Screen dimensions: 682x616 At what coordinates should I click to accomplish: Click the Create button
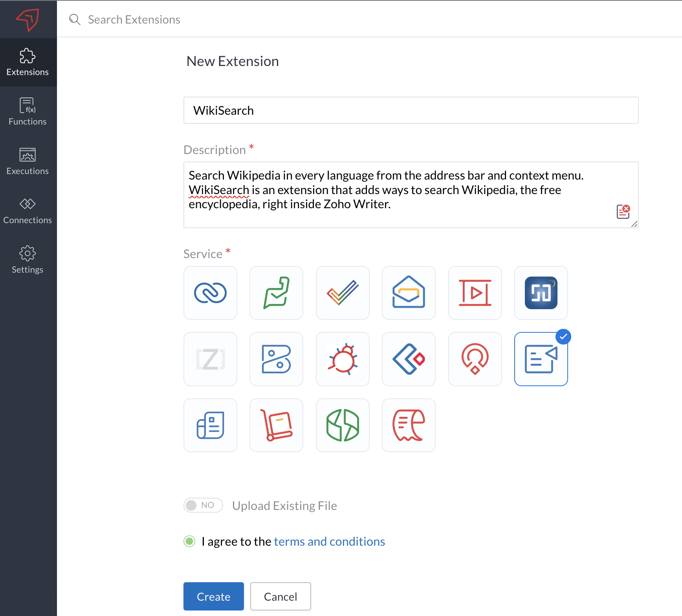point(213,596)
